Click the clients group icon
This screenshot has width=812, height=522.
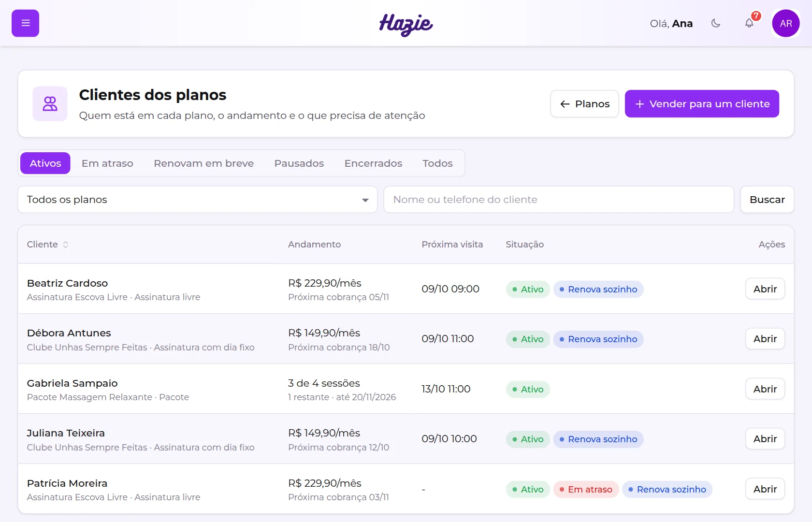50,103
